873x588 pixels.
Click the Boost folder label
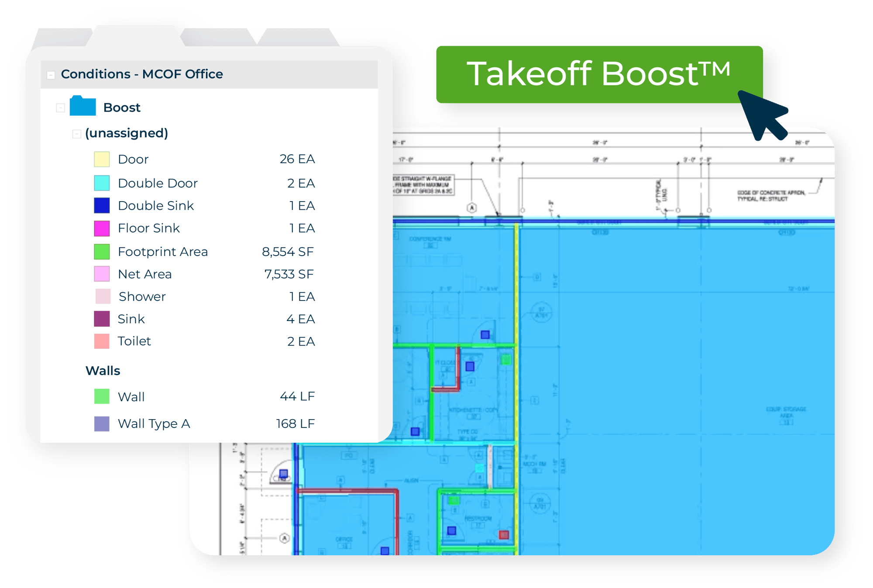[122, 108]
